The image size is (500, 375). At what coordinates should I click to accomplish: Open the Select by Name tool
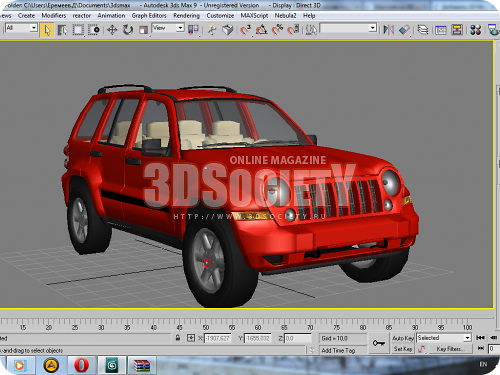[x=62, y=30]
